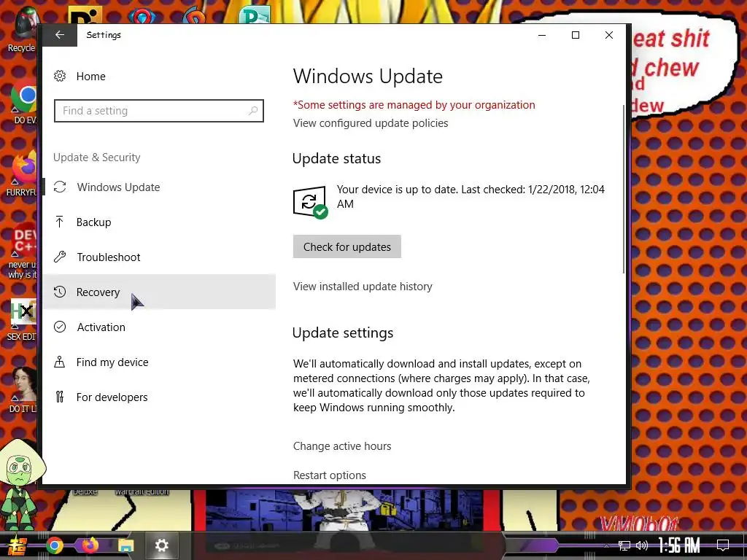Select the Backup upload arrow icon

(60, 222)
